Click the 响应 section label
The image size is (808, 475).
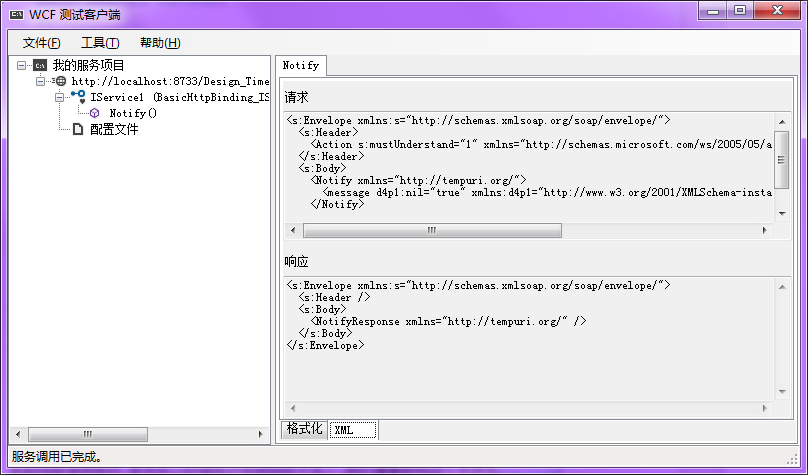[x=296, y=262]
